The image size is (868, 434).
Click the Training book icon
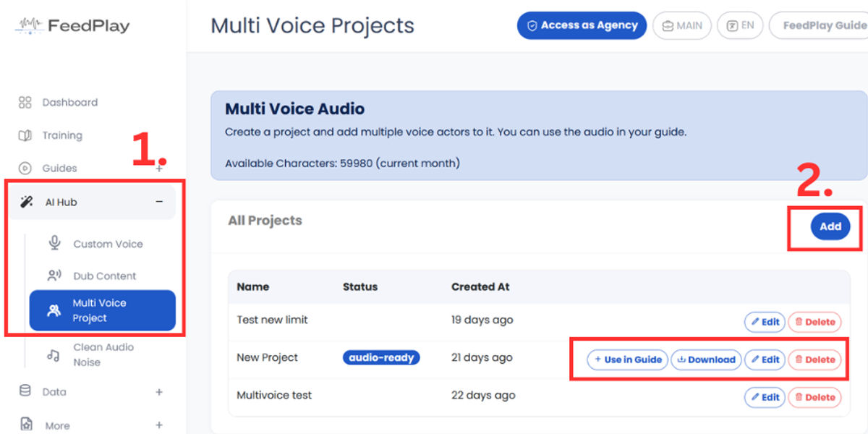click(25, 136)
